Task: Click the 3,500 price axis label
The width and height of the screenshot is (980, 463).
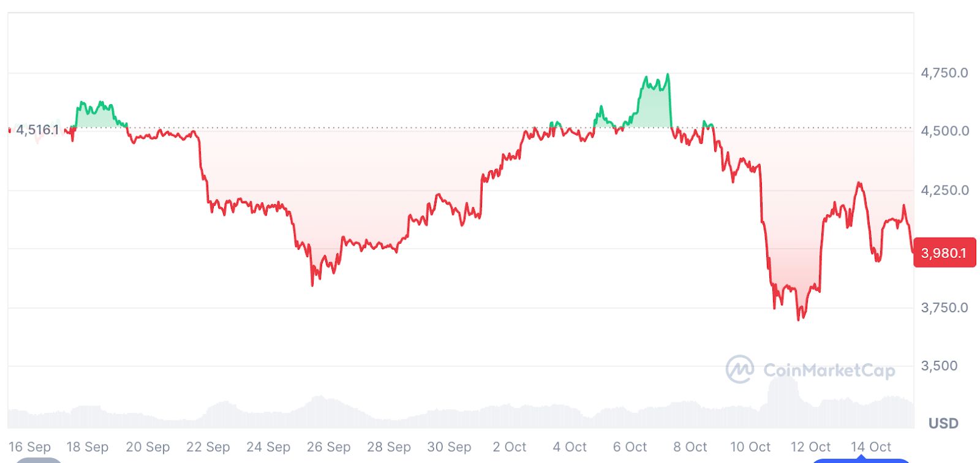Action: [x=939, y=366]
